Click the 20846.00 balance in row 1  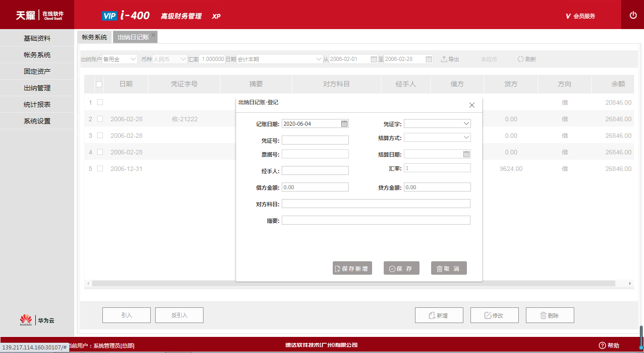pyautogui.click(x=619, y=102)
